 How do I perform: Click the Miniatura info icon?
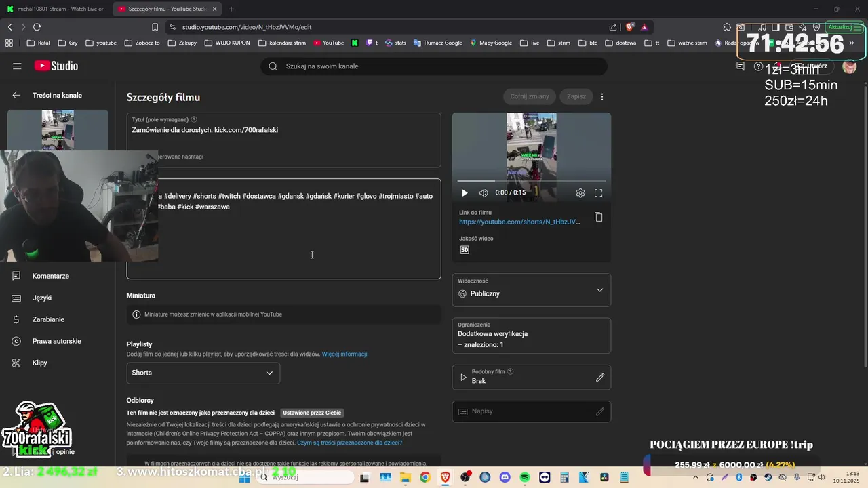pos(136,314)
